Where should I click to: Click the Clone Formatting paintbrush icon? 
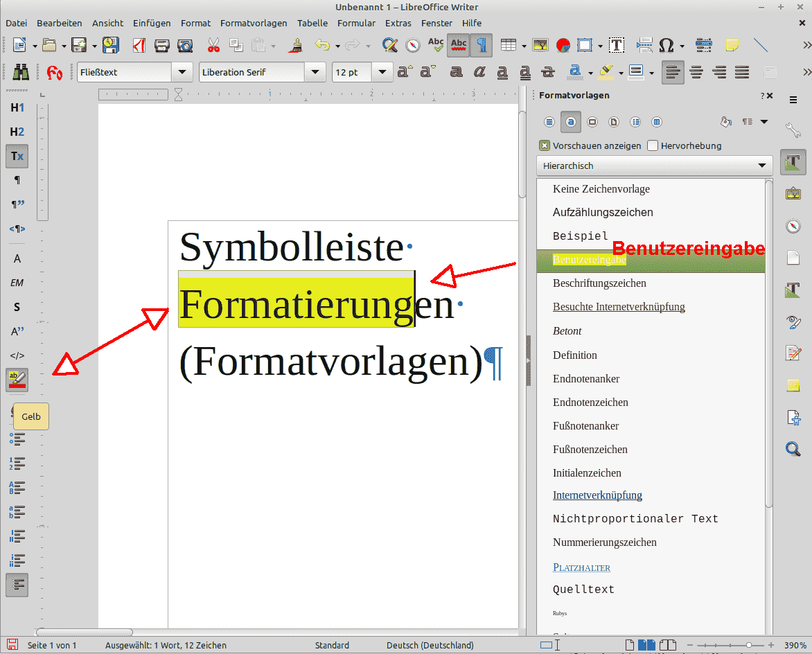(x=297, y=46)
